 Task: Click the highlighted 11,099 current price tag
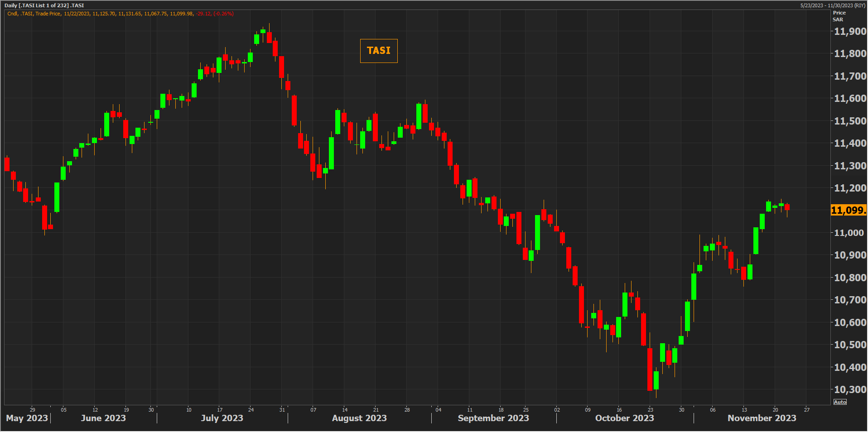point(848,210)
